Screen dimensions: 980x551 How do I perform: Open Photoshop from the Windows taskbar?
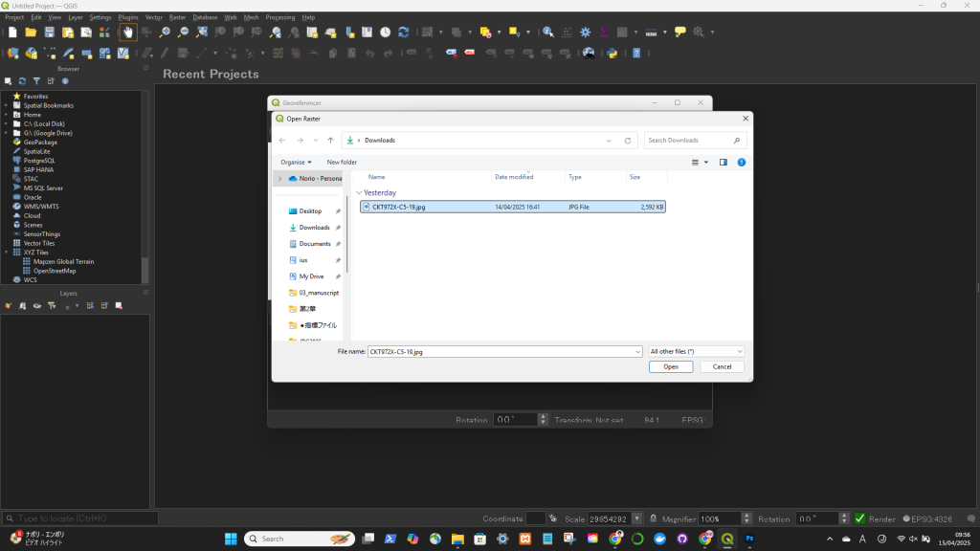(749, 539)
